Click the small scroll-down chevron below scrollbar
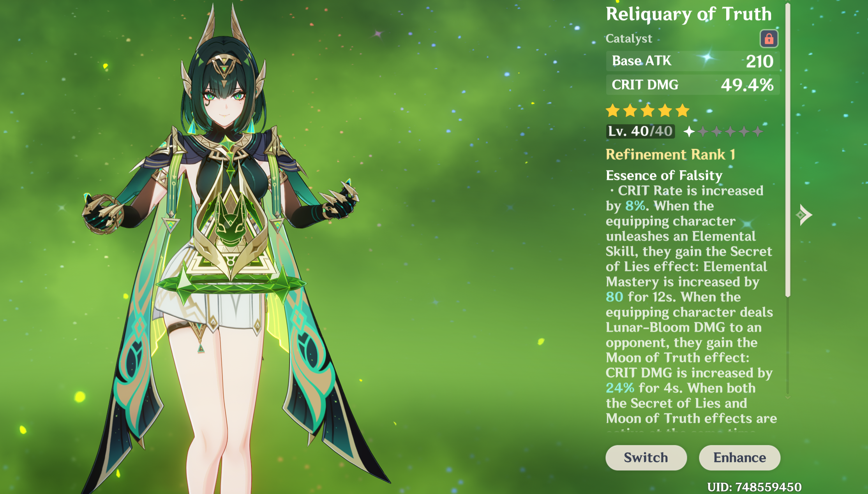This screenshot has width=868, height=494. coord(788,397)
